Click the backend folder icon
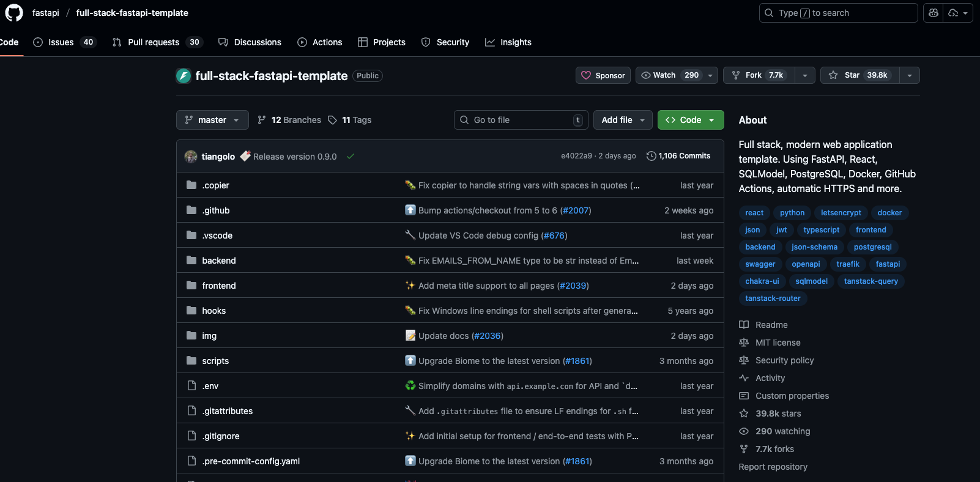The width and height of the screenshot is (980, 482). pyautogui.click(x=191, y=261)
